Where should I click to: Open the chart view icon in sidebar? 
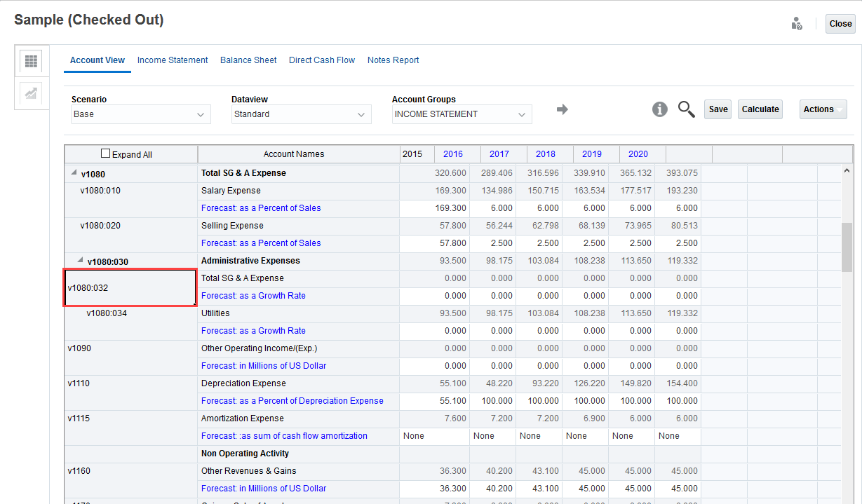click(x=31, y=94)
